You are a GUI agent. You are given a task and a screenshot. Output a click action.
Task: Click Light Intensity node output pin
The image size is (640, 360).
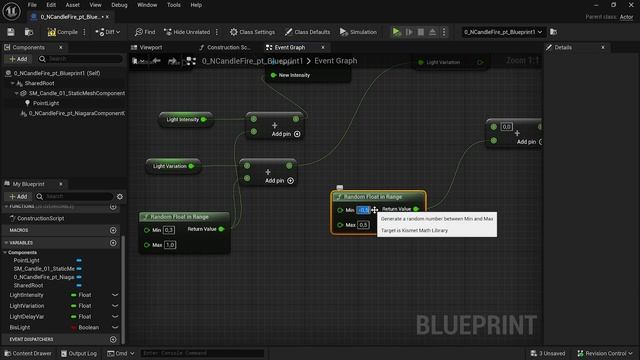[203, 120]
